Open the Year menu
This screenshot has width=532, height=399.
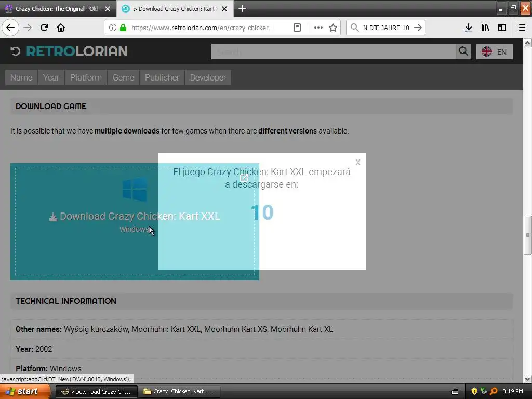click(51, 78)
